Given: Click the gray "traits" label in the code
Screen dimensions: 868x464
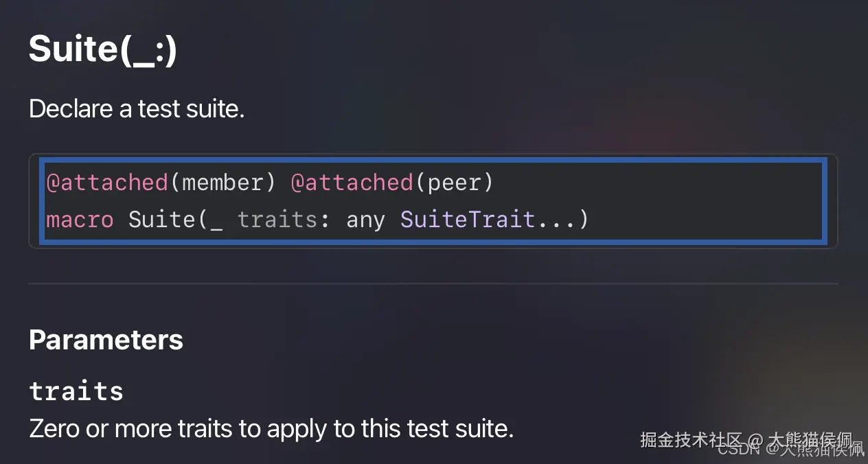Looking at the screenshot, I should [277, 220].
